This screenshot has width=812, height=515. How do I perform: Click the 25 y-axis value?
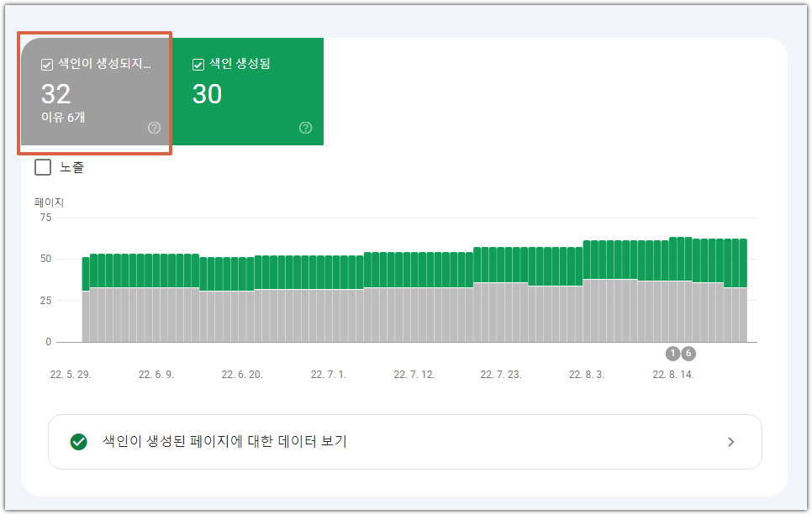45,300
